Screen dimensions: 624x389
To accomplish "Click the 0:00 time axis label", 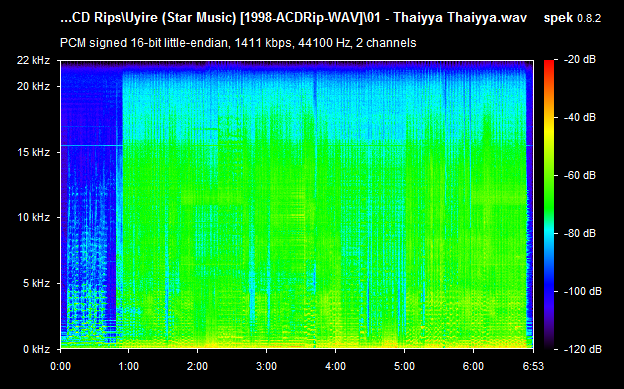I will tap(60, 366).
